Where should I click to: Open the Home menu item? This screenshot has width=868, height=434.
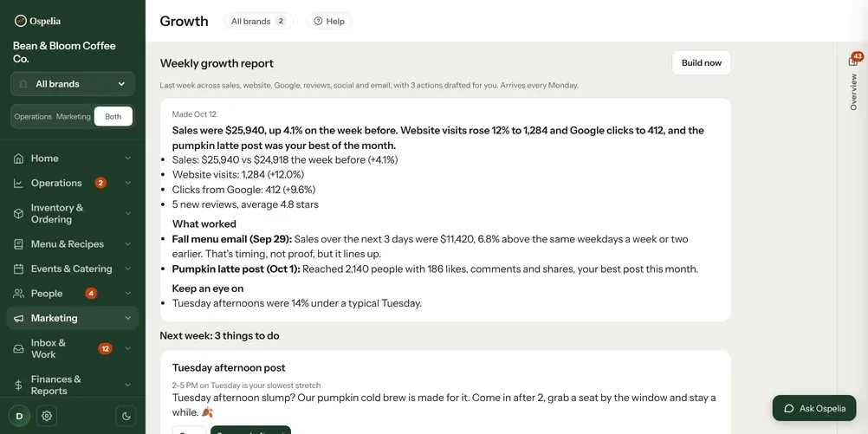coord(73,159)
